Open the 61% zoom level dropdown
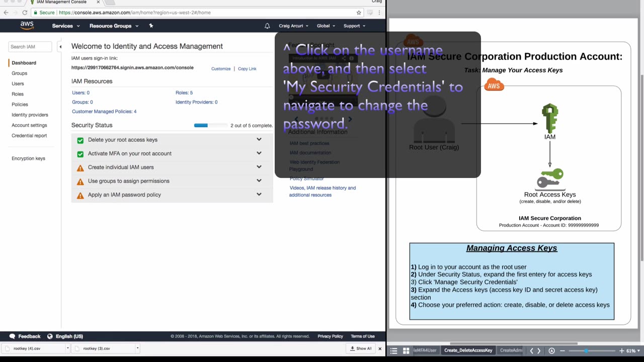This screenshot has height=362, width=644. [633, 351]
